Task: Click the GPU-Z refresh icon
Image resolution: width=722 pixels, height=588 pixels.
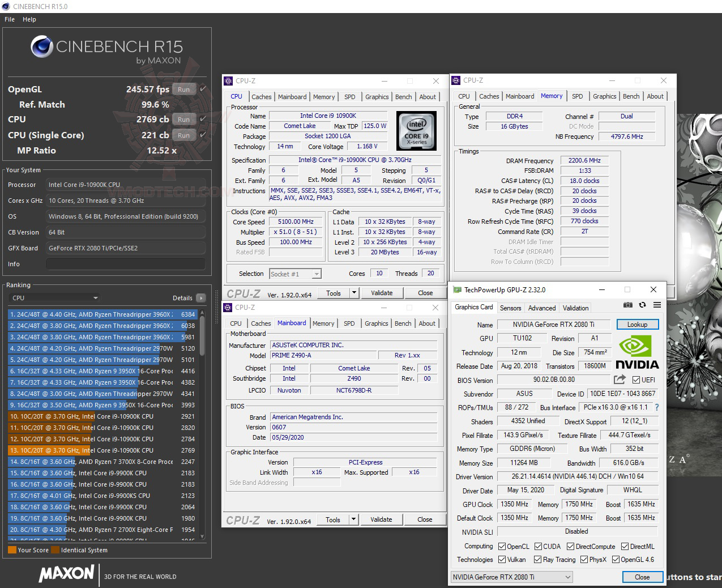Action: coord(642,305)
